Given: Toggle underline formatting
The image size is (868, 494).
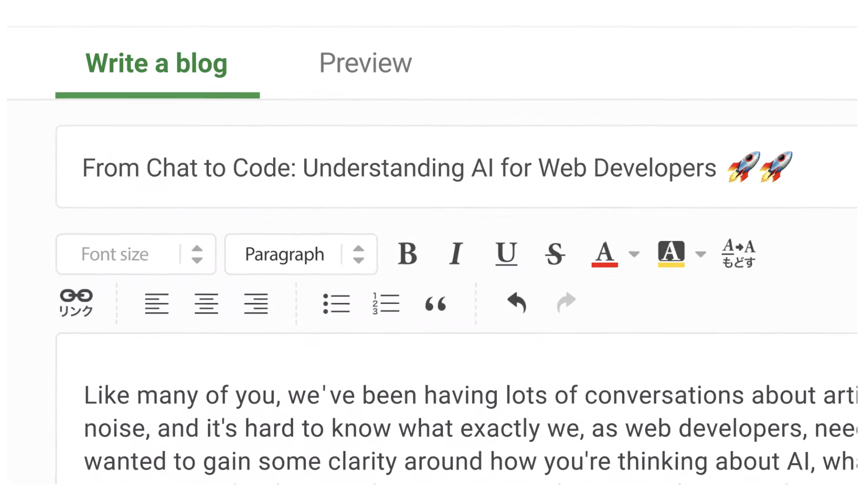Looking at the screenshot, I should [506, 254].
